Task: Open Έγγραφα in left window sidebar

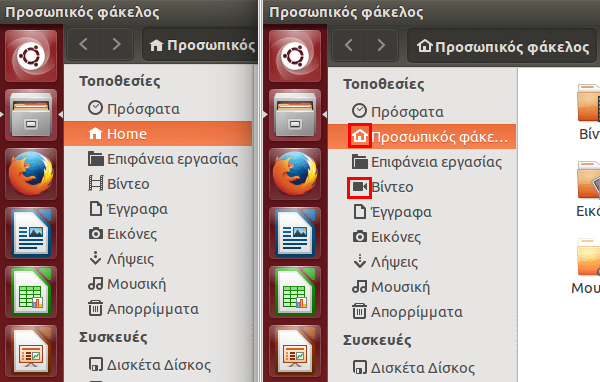Action: pyautogui.click(x=158, y=209)
